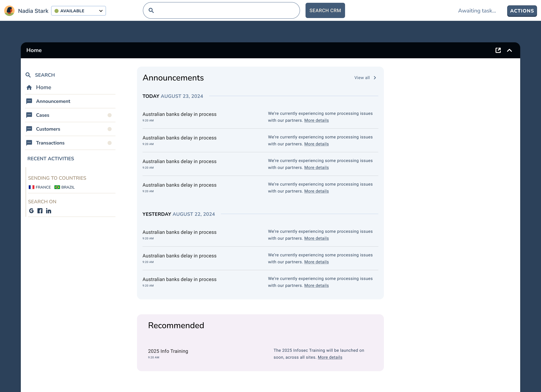Open More details of second yesterday announcement
This screenshot has width=541, height=392.
coord(316,262)
